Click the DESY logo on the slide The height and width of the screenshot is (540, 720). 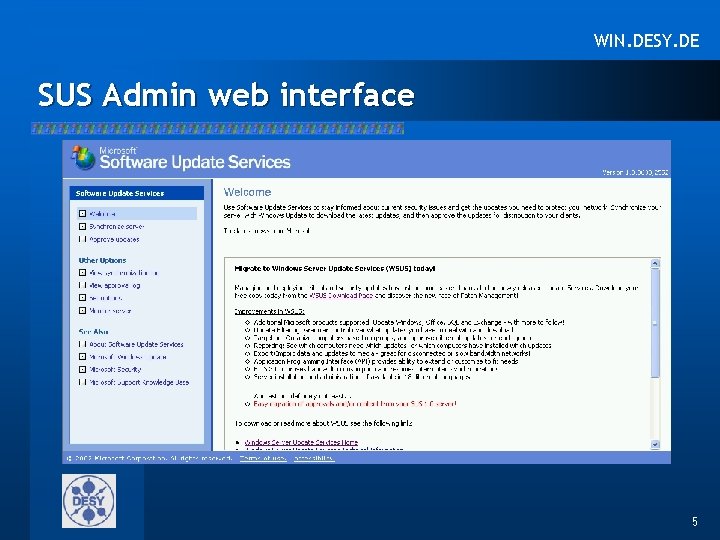point(89,501)
